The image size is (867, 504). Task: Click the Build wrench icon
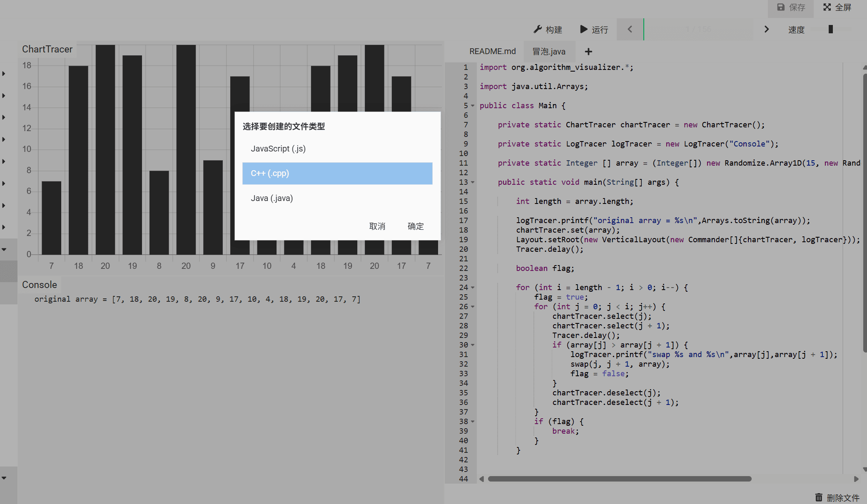pyautogui.click(x=538, y=29)
